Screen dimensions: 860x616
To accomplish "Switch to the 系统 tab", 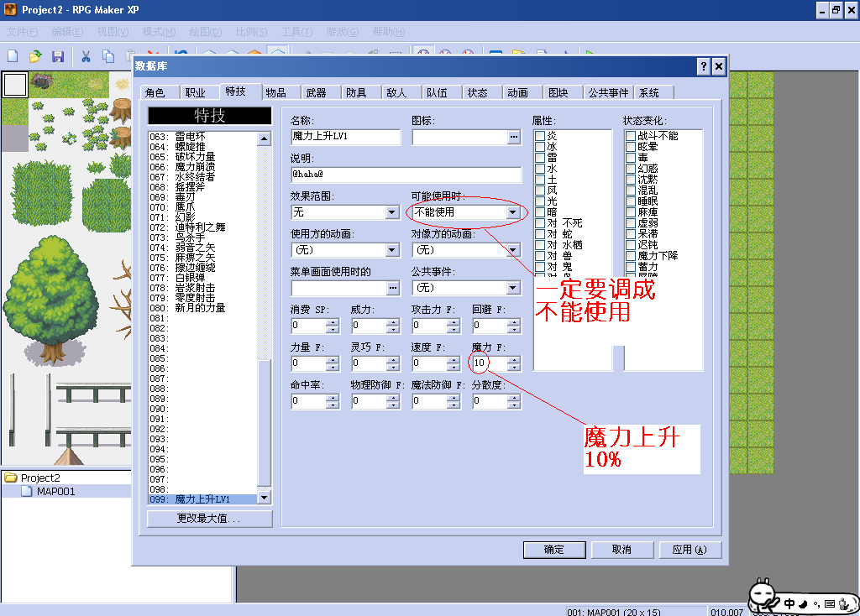I will pyautogui.click(x=649, y=92).
